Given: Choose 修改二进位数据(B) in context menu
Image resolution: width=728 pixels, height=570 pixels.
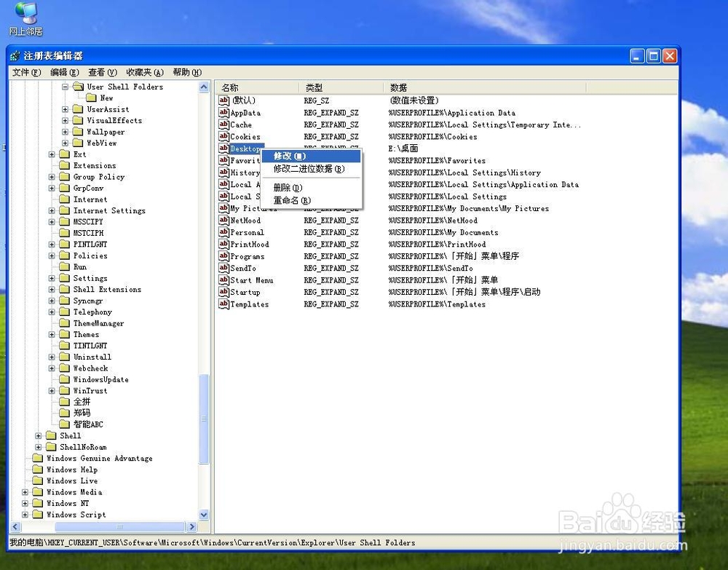Looking at the screenshot, I should click(x=311, y=168).
